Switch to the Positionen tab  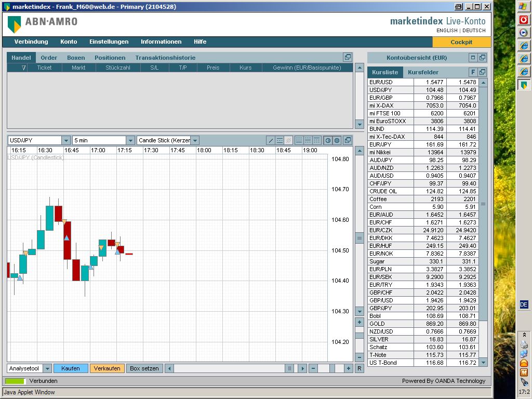click(x=110, y=58)
